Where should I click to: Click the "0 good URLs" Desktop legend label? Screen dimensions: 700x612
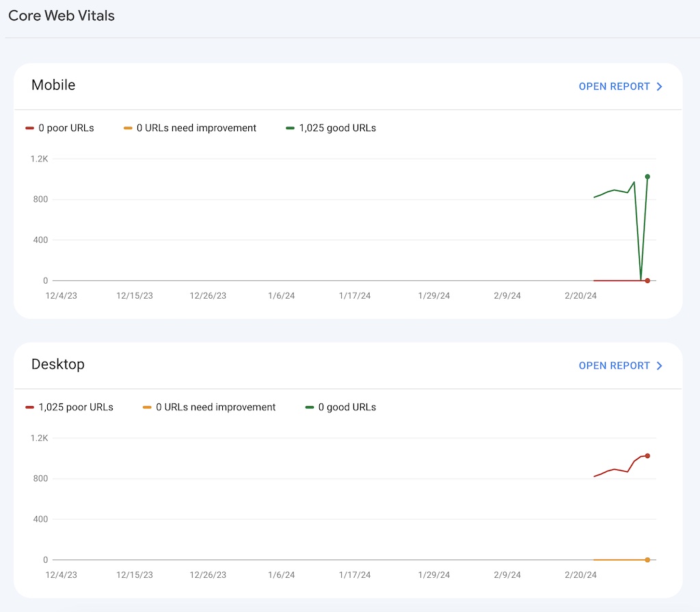(347, 407)
